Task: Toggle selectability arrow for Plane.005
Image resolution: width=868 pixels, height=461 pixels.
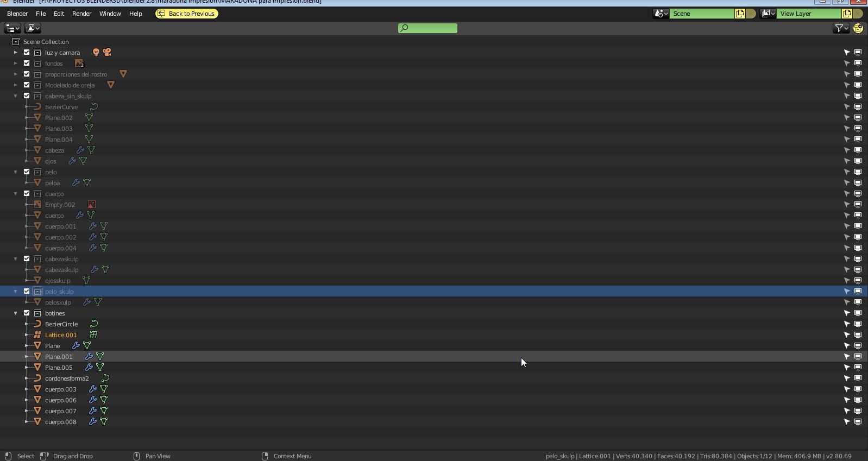Action: (x=847, y=367)
